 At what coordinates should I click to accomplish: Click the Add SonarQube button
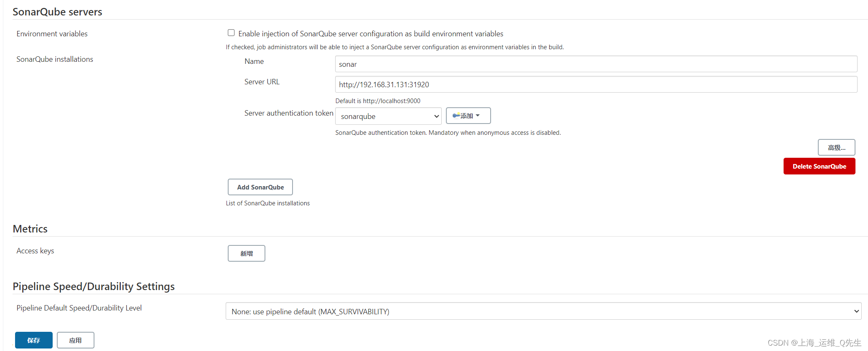[x=260, y=187]
